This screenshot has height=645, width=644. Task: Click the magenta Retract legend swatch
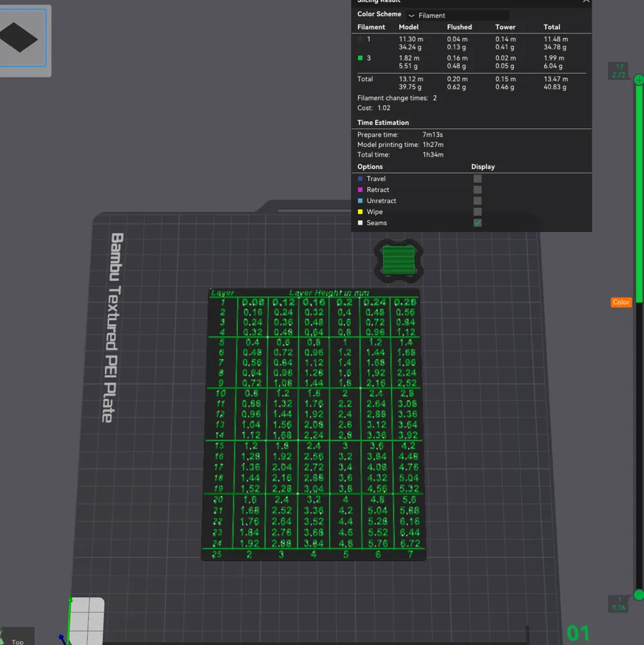click(x=360, y=189)
